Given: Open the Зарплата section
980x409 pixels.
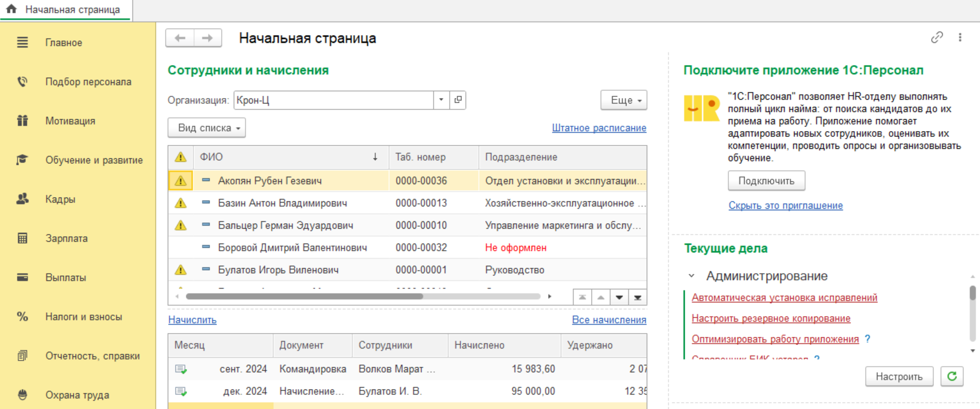Looking at the screenshot, I should click(66, 238).
